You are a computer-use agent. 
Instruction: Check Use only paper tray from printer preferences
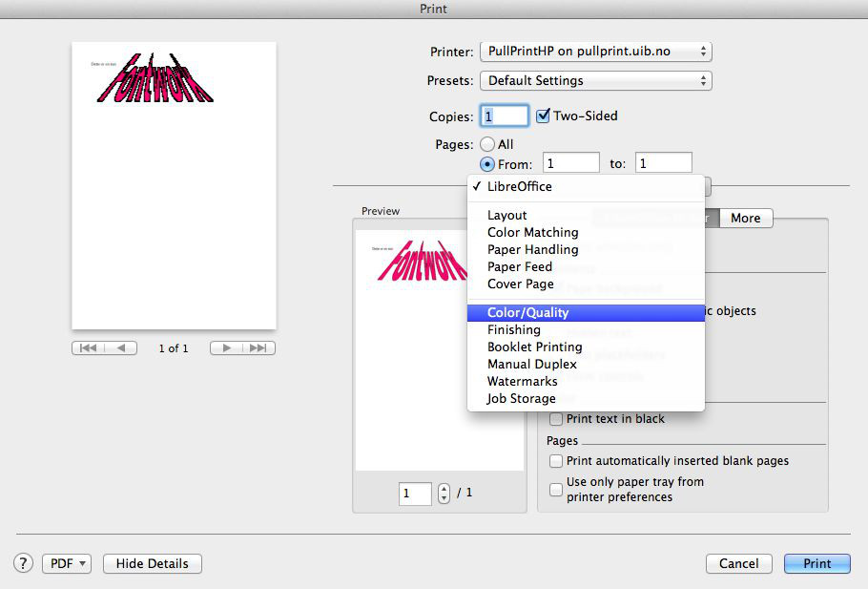pyautogui.click(x=556, y=489)
